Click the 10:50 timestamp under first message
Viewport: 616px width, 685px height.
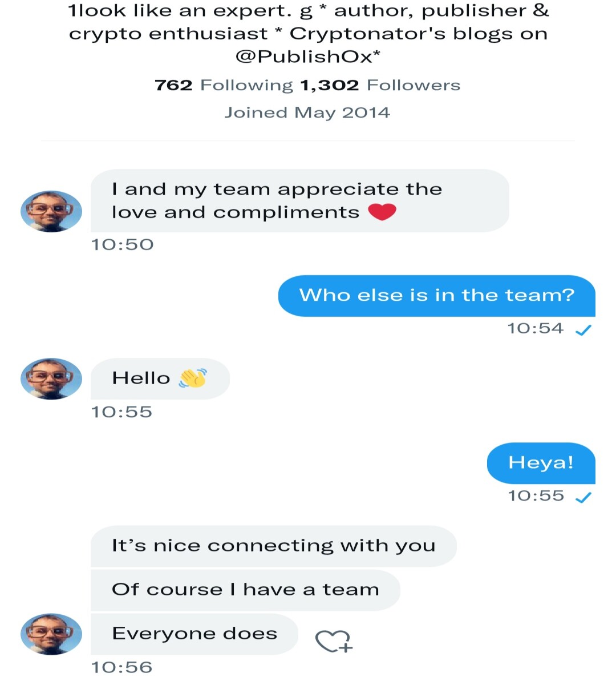(x=123, y=245)
